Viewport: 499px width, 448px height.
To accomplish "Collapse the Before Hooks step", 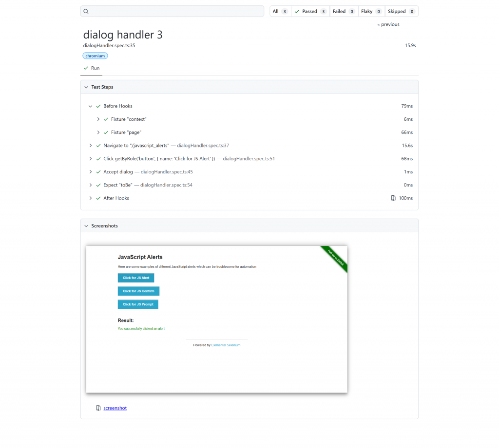I will (90, 106).
